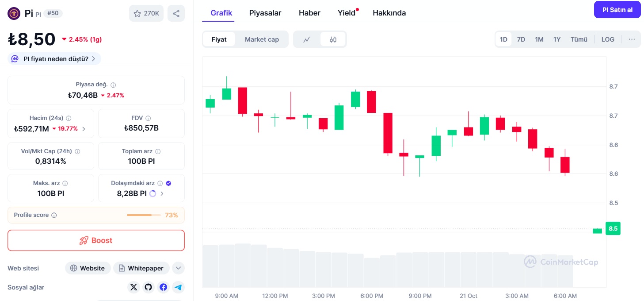Set chart range to 1M
644x301 pixels.
click(x=539, y=39)
